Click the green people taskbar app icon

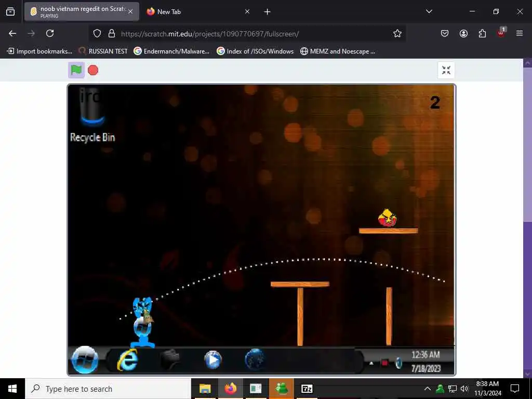point(281,389)
